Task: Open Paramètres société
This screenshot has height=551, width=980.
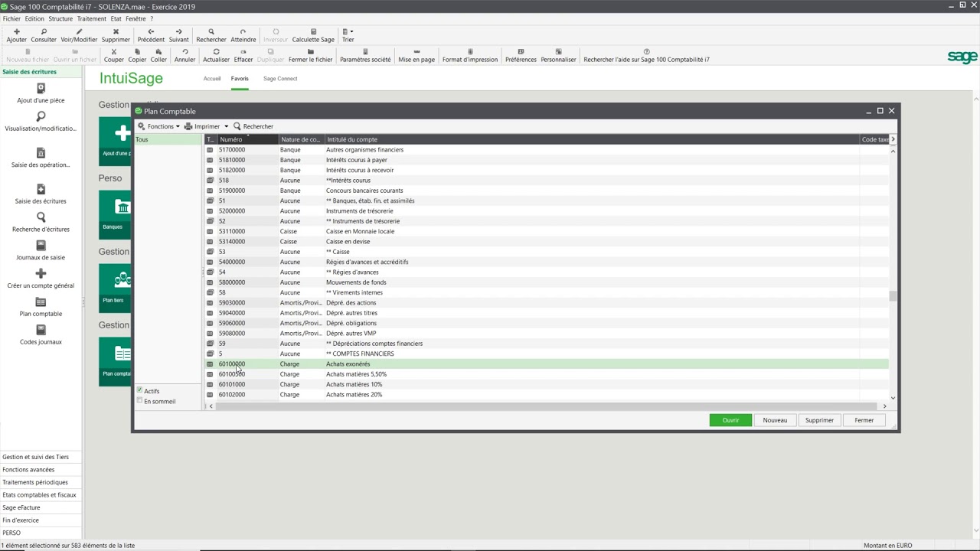Action: (x=365, y=56)
